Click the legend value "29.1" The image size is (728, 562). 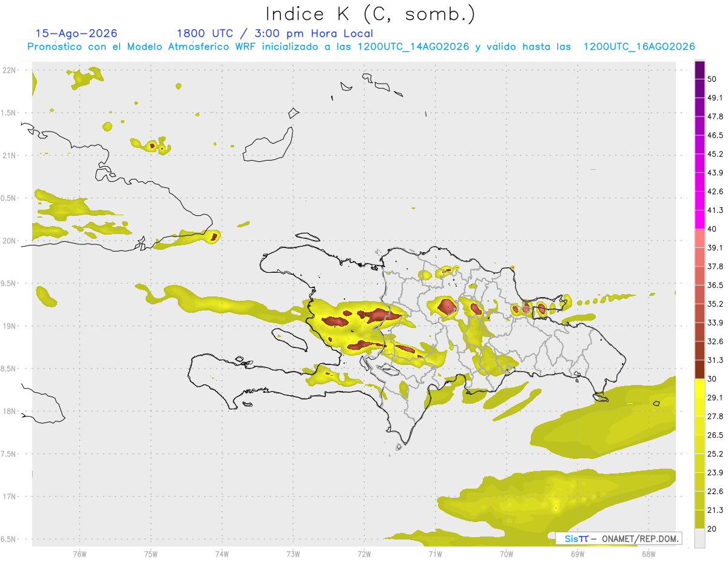point(715,398)
